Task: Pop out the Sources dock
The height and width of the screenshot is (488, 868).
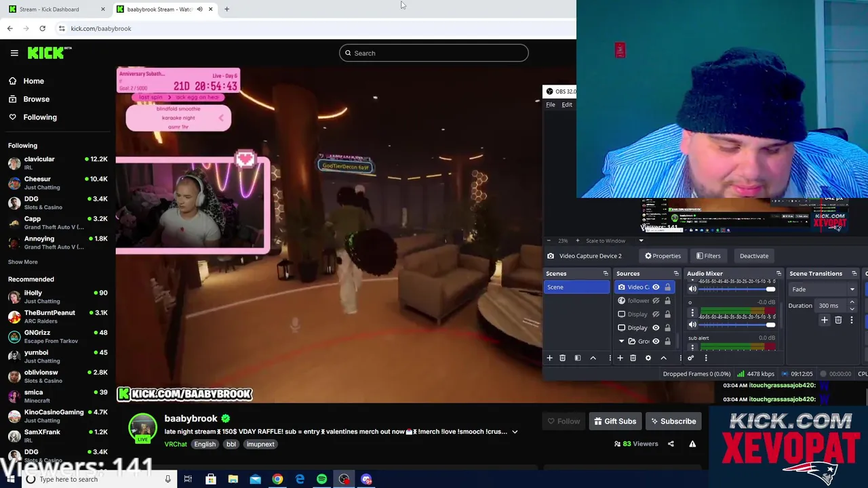Action: (676, 274)
